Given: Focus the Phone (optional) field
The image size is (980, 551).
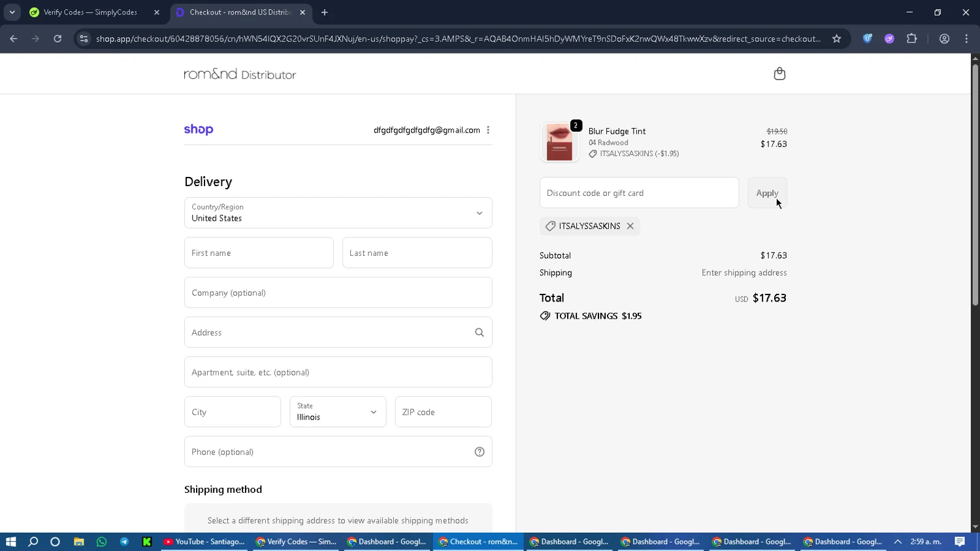Looking at the screenshot, I should tap(338, 452).
